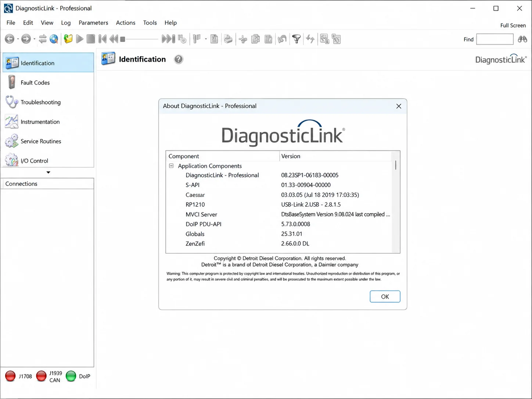The height and width of the screenshot is (399, 532).
Task: Click the copy toolbar icon
Action: point(255,39)
